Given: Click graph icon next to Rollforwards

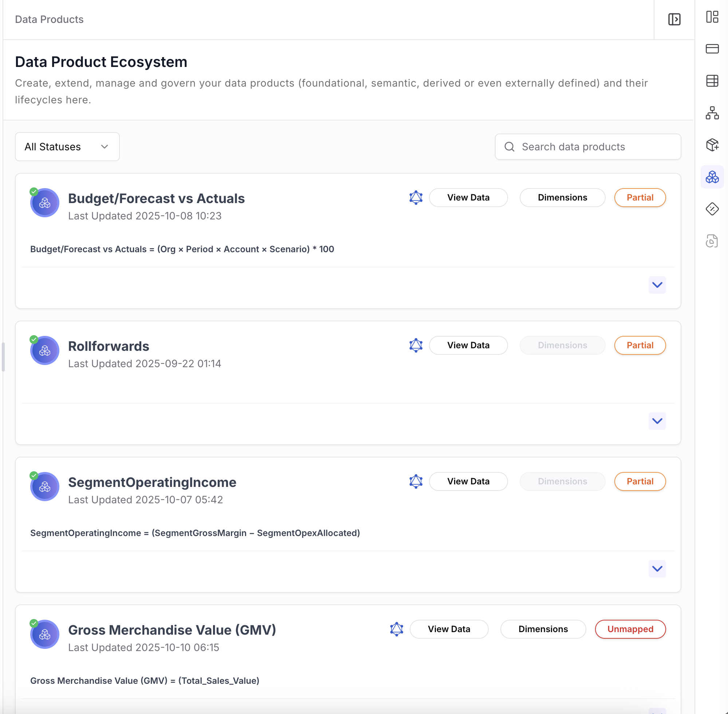Looking at the screenshot, I should (x=416, y=345).
